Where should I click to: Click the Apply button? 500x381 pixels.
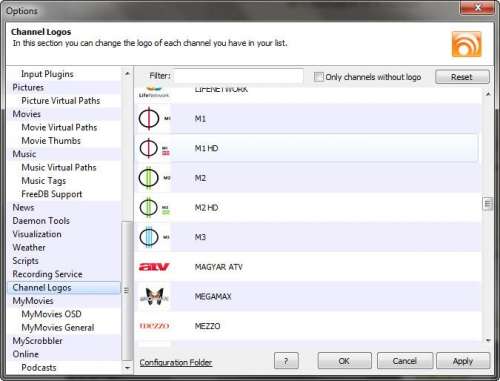coord(463,361)
